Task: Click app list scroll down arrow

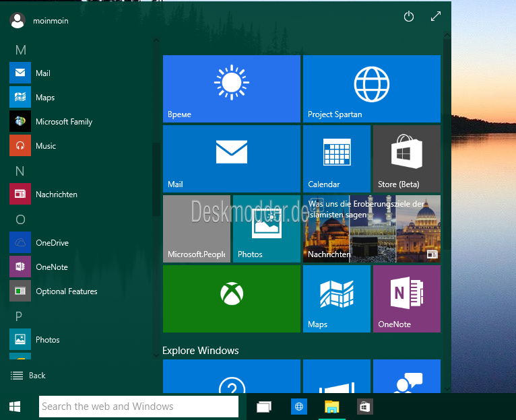Action: (x=156, y=355)
